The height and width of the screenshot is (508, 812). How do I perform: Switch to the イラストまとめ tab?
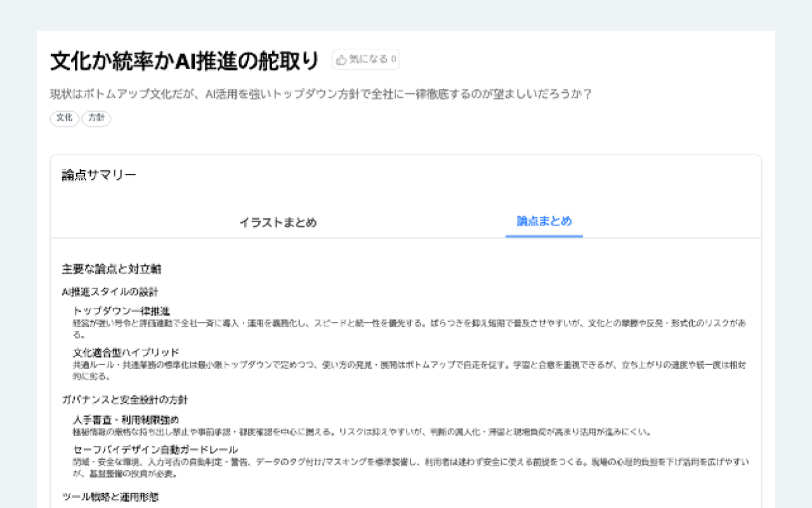[x=278, y=223]
